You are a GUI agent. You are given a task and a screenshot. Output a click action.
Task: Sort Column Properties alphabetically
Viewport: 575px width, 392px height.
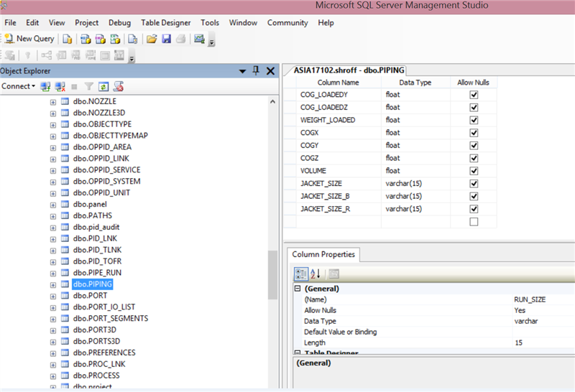point(316,274)
